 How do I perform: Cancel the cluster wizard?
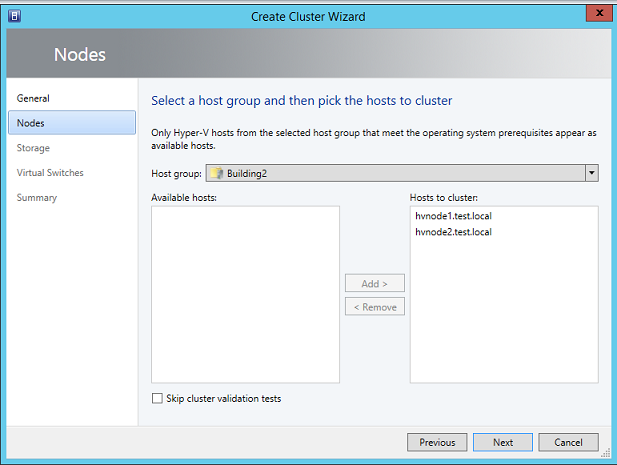pyautogui.click(x=569, y=442)
